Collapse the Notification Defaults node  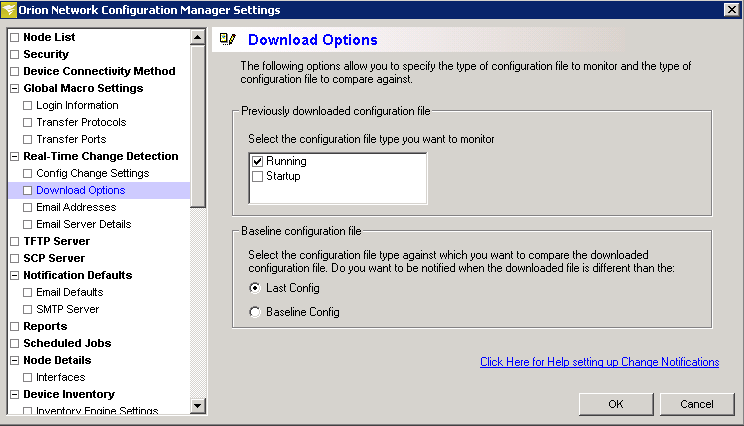click(15, 276)
